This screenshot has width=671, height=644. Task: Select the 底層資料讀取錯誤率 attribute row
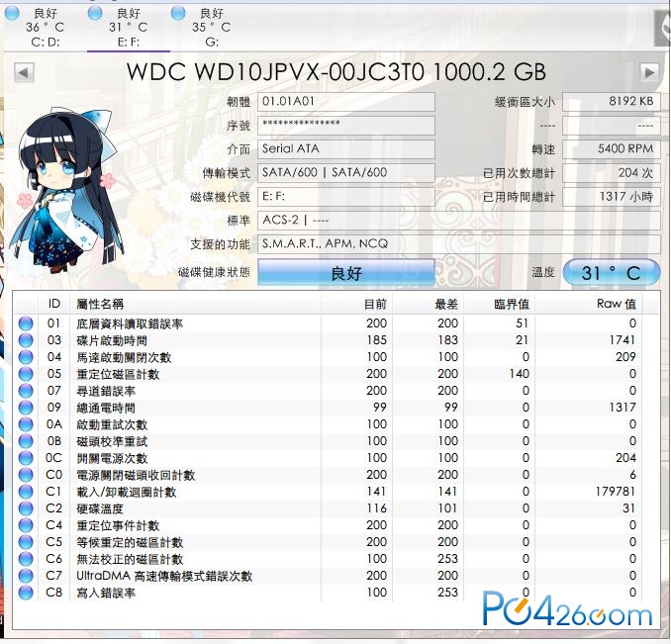pyautogui.click(x=335, y=323)
